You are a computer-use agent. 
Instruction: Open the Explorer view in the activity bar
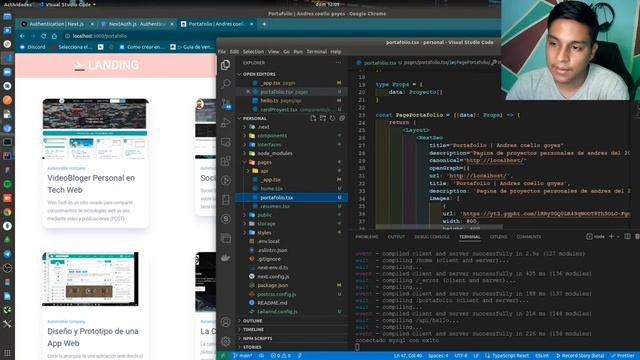pyautogui.click(x=225, y=65)
